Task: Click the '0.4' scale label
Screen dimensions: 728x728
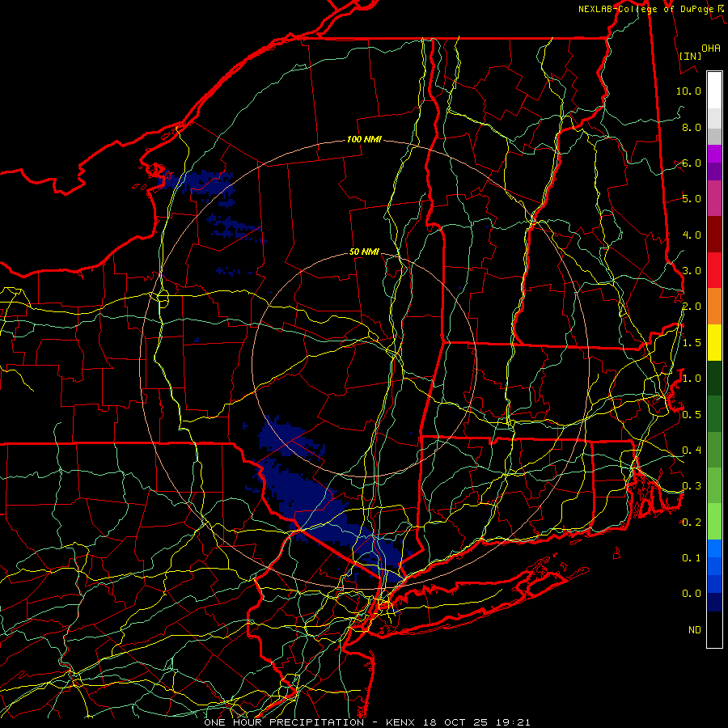Action: click(x=692, y=450)
